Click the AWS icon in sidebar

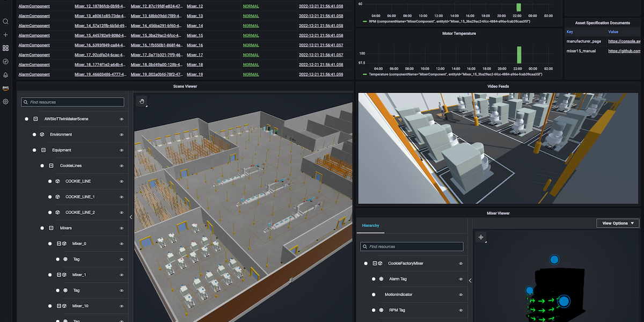(5, 88)
